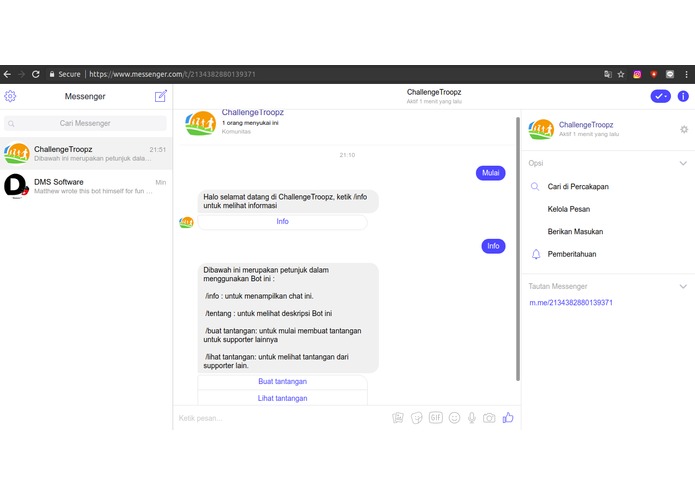Open the red shield extension icon

[653, 74]
